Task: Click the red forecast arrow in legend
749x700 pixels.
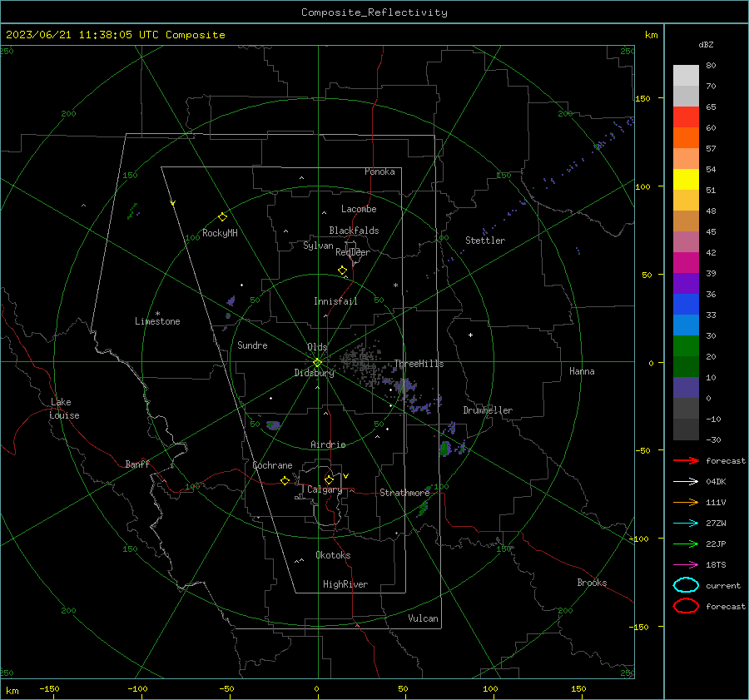Action: point(686,460)
